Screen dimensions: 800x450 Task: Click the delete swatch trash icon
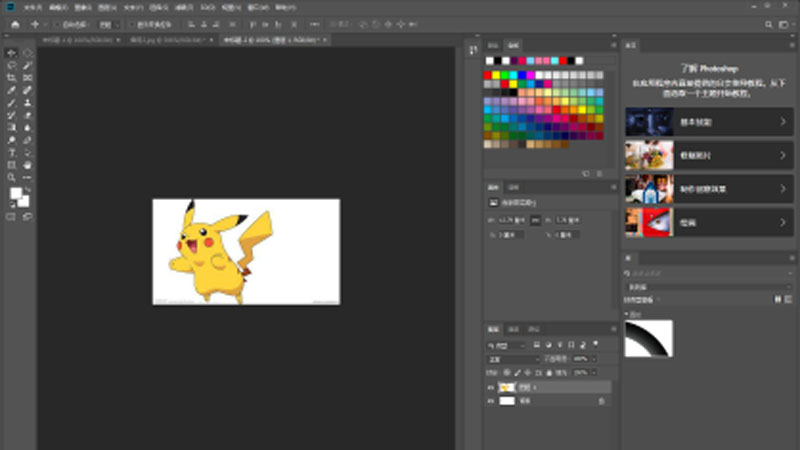click(x=600, y=173)
